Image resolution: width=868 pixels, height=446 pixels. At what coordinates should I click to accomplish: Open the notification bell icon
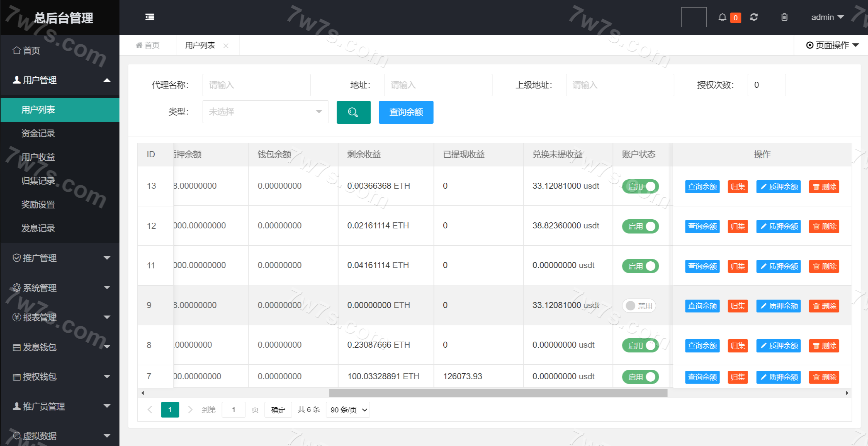[x=722, y=17]
